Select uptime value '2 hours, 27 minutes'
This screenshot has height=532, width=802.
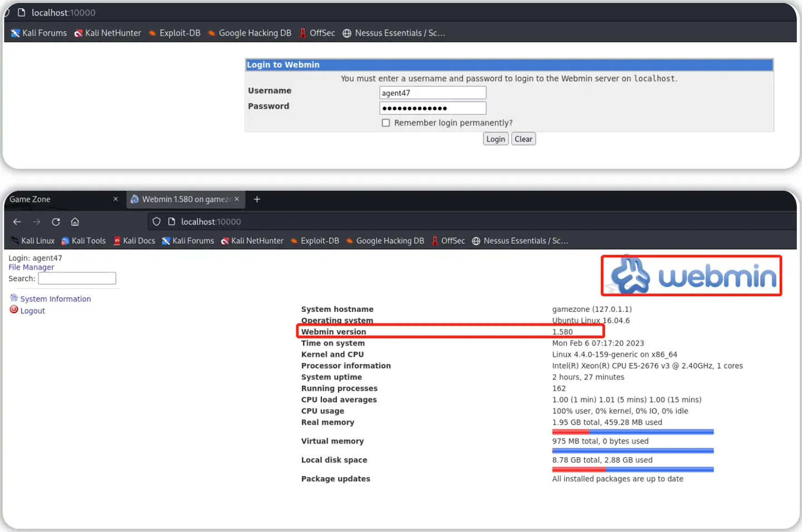pyautogui.click(x=588, y=377)
